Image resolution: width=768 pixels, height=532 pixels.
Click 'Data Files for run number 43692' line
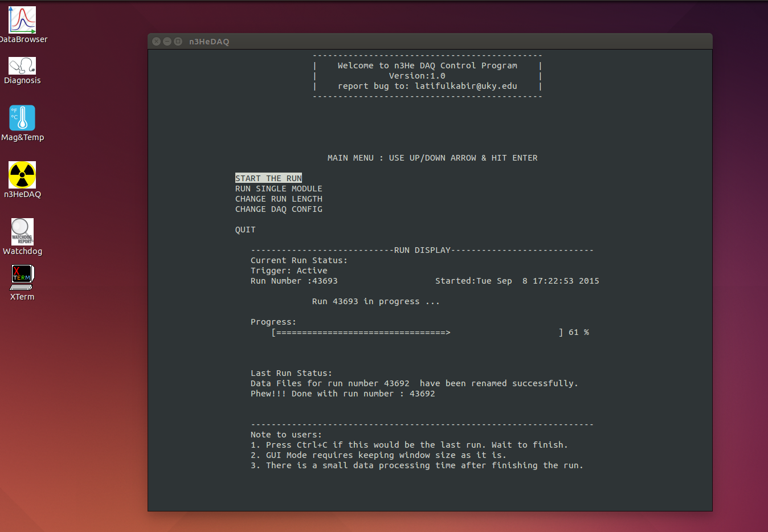pos(414,383)
